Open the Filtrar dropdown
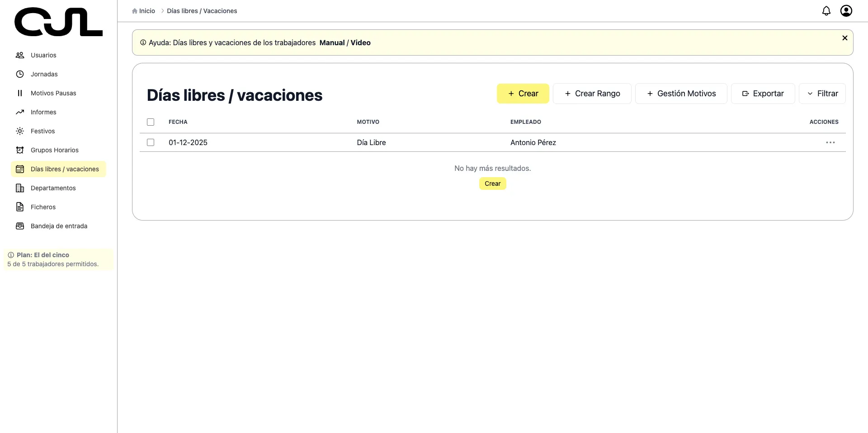This screenshot has width=868, height=433. [822, 94]
